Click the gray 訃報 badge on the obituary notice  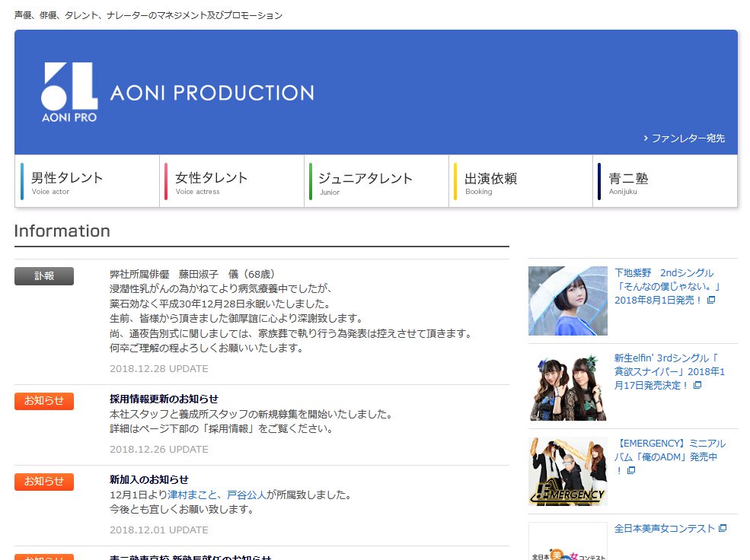(x=43, y=276)
